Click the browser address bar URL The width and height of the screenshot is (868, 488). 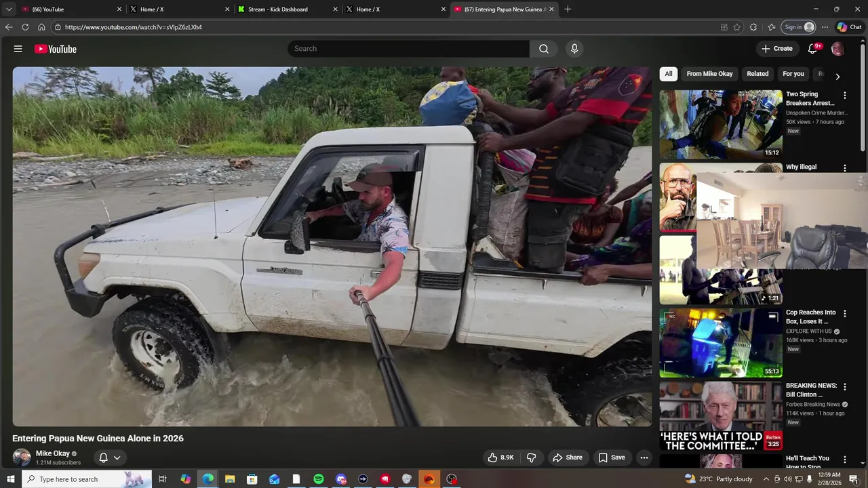click(134, 27)
